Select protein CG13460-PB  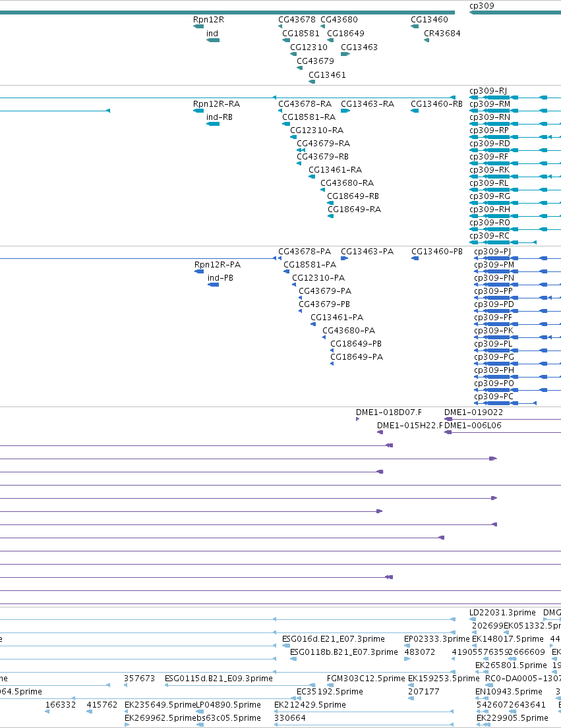415,258
